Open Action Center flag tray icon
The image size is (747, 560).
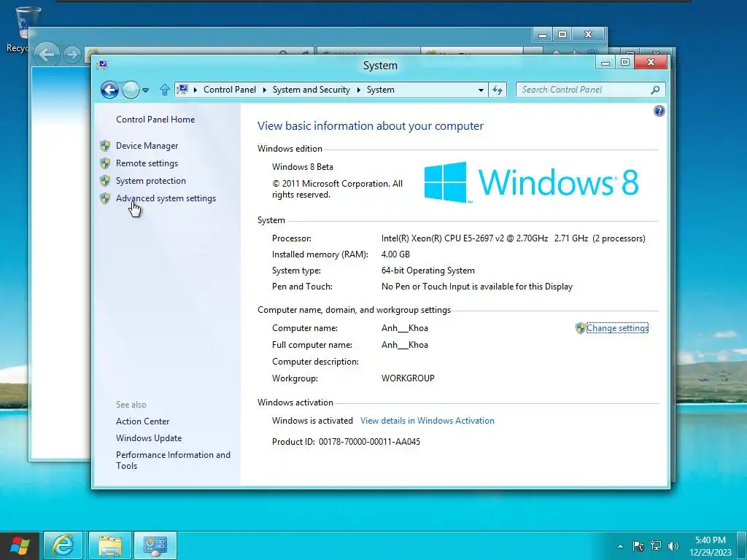pyautogui.click(x=638, y=546)
